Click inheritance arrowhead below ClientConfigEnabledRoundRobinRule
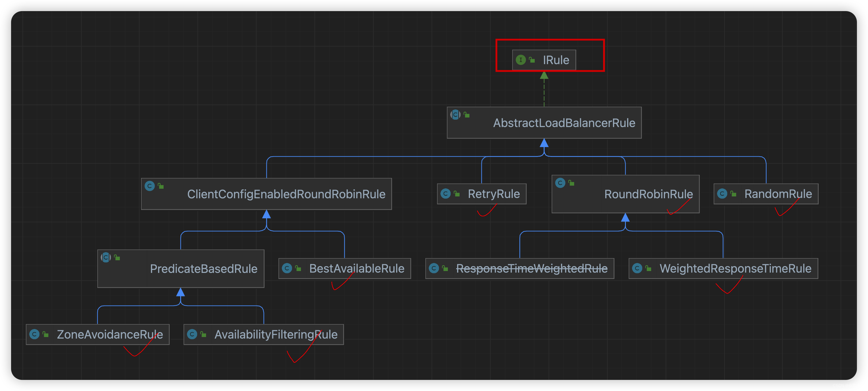Image resolution: width=868 pixels, height=391 pixels. pos(266,214)
